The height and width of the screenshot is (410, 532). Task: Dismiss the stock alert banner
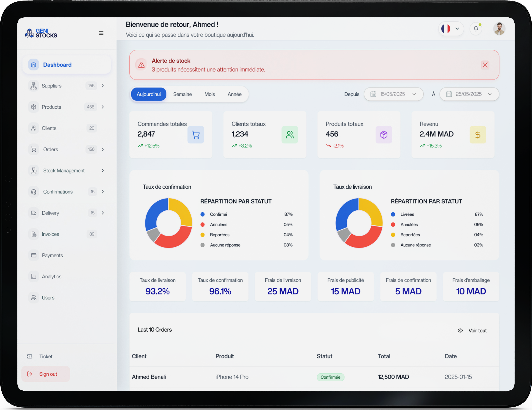(485, 65)
